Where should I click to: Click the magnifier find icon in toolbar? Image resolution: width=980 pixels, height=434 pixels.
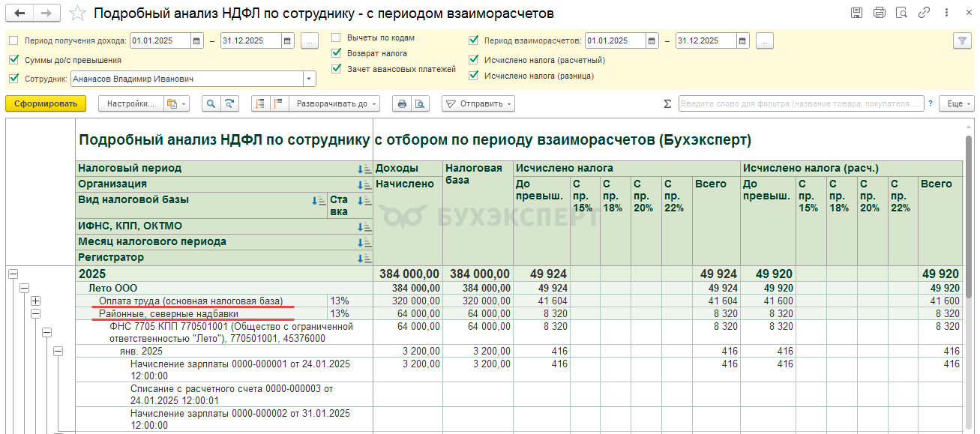point(211,104)
